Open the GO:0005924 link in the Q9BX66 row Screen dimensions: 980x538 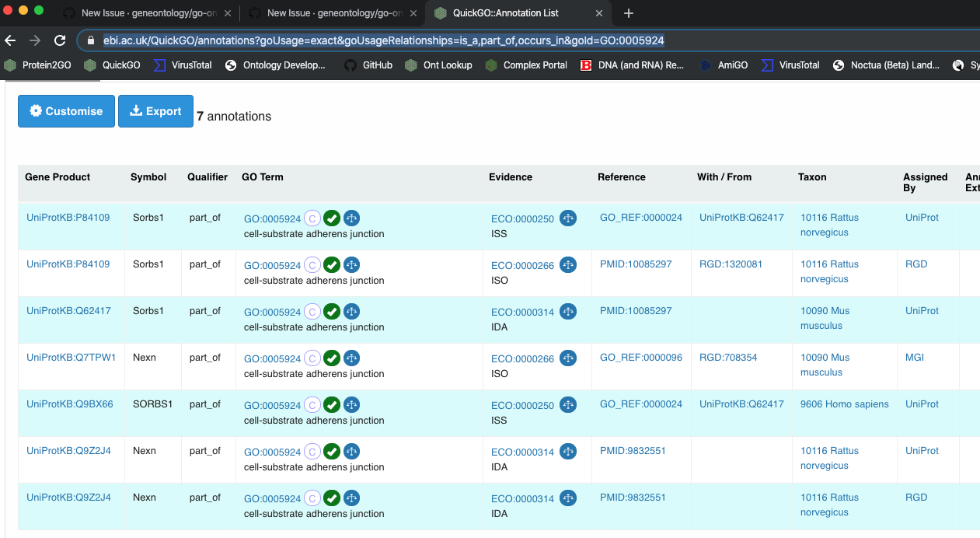[272, 406]
